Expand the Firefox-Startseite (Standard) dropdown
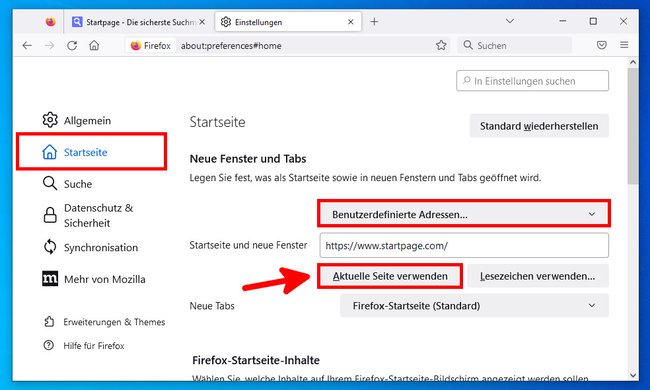This screenshot has height=390, width=650. 474,306
